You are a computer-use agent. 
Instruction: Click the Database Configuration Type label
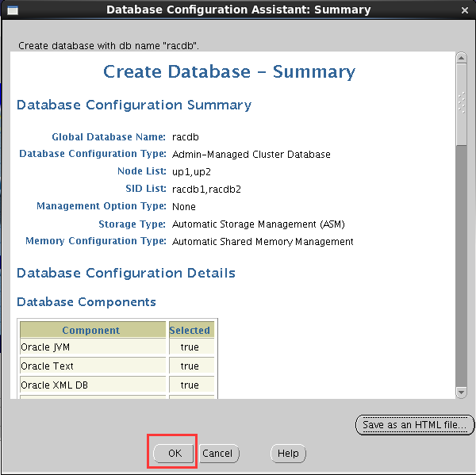coord(93,154)
